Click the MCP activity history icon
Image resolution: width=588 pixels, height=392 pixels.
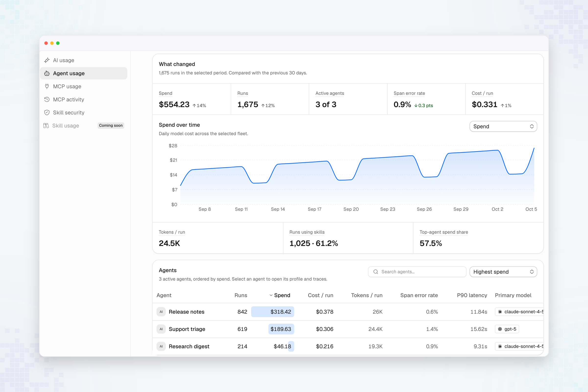(x=47, y=99)
